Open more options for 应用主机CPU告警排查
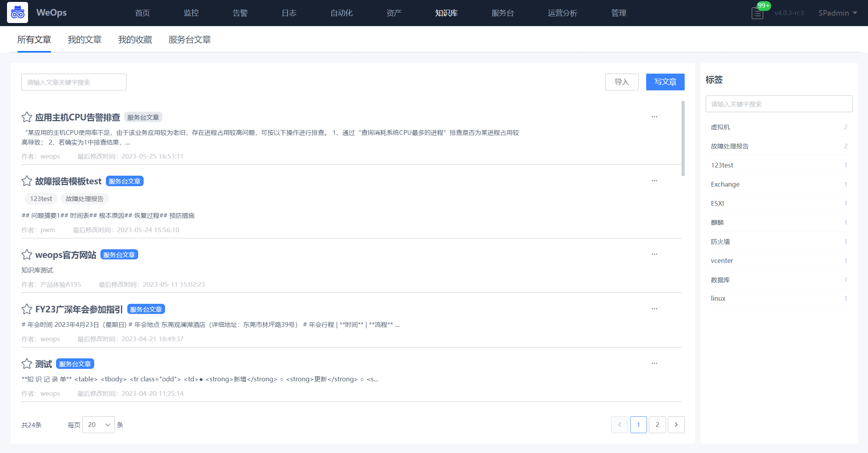Screen dimensions: 868x453 tap(654, 117)
